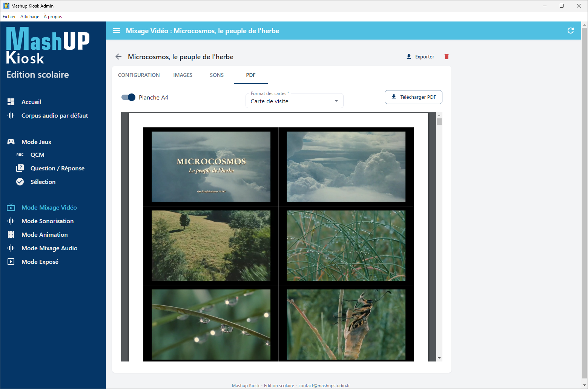Click the Mode Animation film icon
Screen dimensions: 588x389
[x=11, y=234]
